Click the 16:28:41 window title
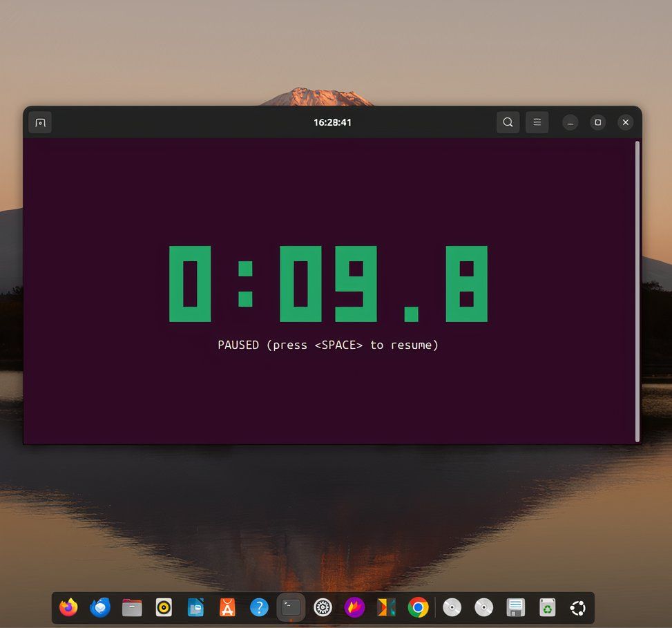 tap(333, 122)
